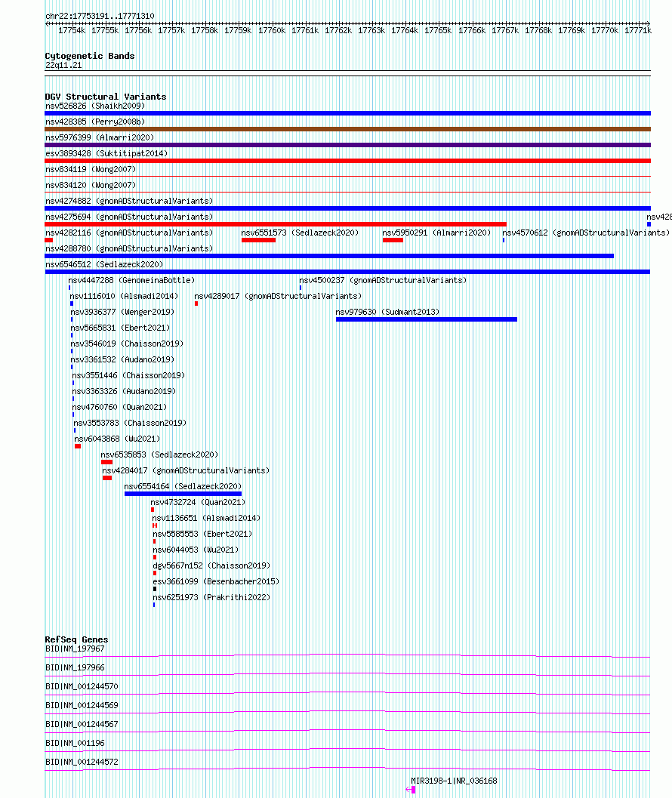The height and width of the screenshot is (798, 672).
Task: Open nsv4282116 gnomAD variant label
Action: 129,233
